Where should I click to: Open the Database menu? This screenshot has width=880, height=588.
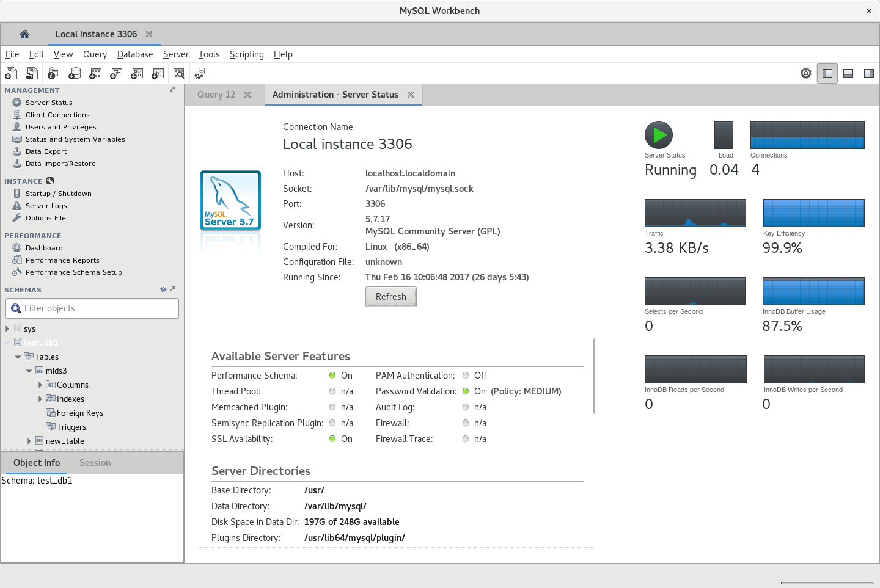[x=135, y=54]
